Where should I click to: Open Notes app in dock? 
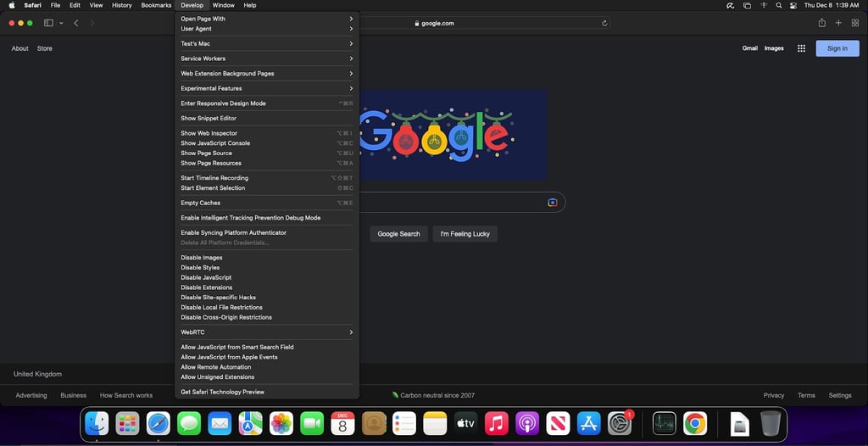pyautogui.click(x=435, y=424)
